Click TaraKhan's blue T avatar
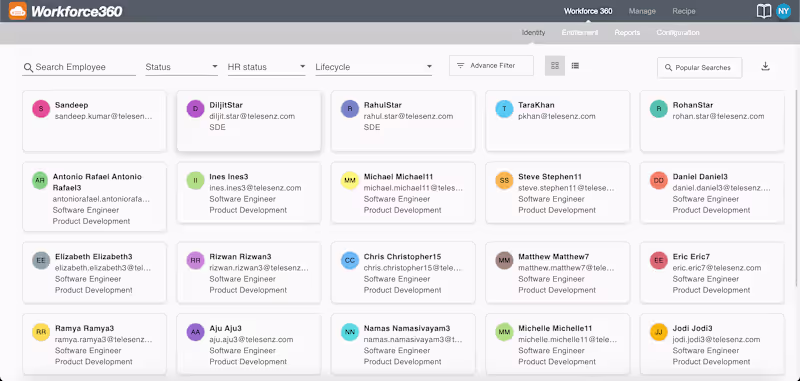The width and height of the screenshot is (800, 381). (x=504, y=109)
